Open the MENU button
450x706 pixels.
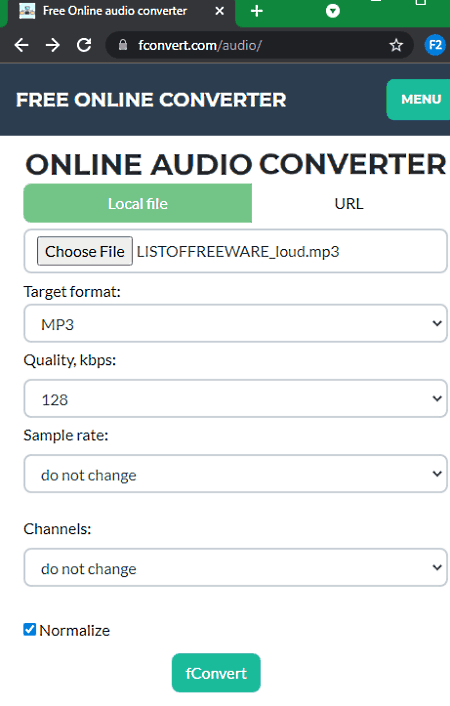418,100
